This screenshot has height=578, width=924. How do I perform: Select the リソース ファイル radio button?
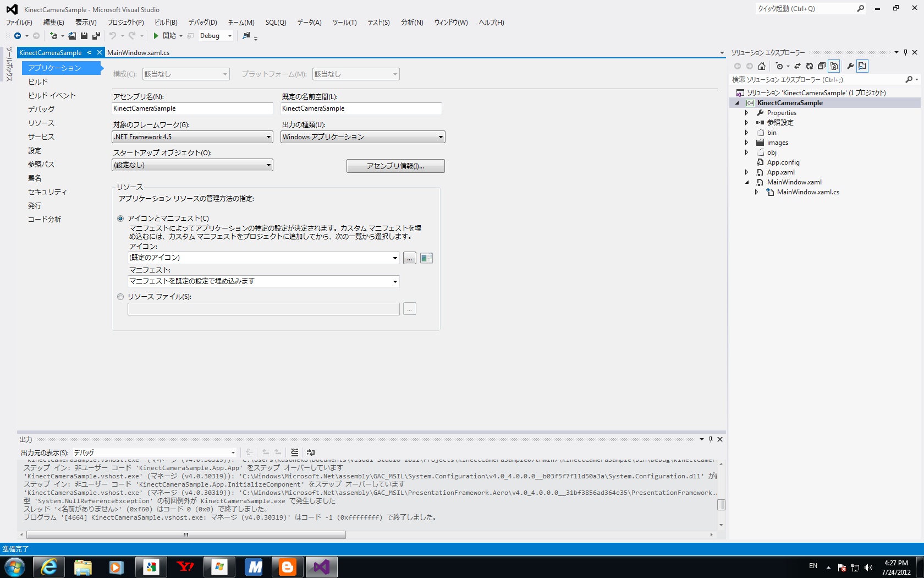(x=120, y=297)
